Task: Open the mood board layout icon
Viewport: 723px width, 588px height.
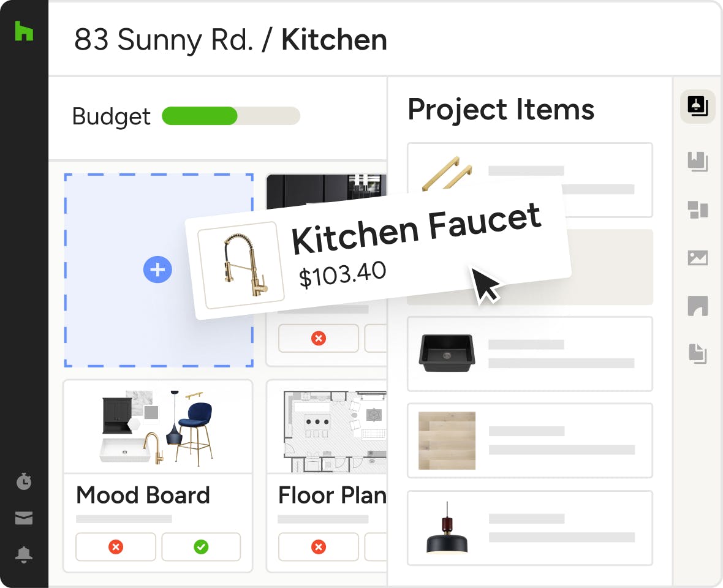Action: click(698, 209)
